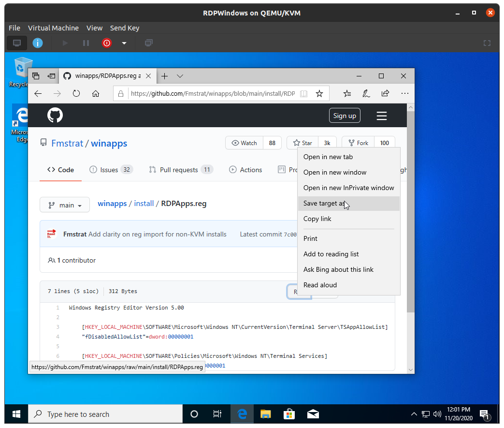Open the Edge tab list chevron

tap(180, 76)
